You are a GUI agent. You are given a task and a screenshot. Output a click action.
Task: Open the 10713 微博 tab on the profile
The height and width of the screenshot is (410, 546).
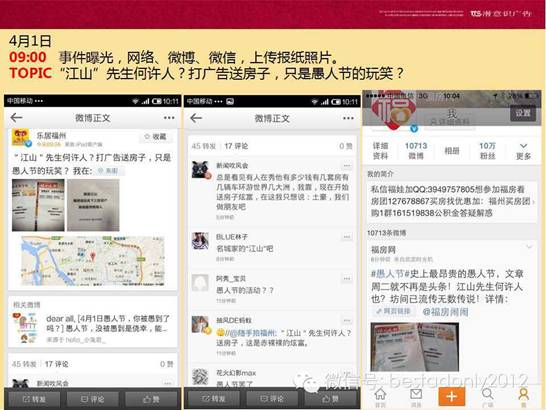tap(416, 151)
